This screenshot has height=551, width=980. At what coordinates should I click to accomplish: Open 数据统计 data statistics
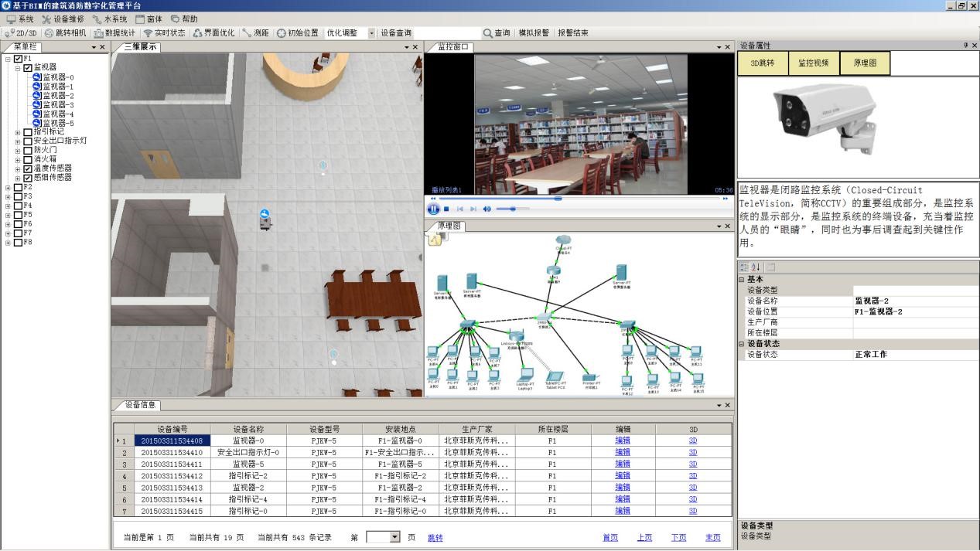[115, 33]
